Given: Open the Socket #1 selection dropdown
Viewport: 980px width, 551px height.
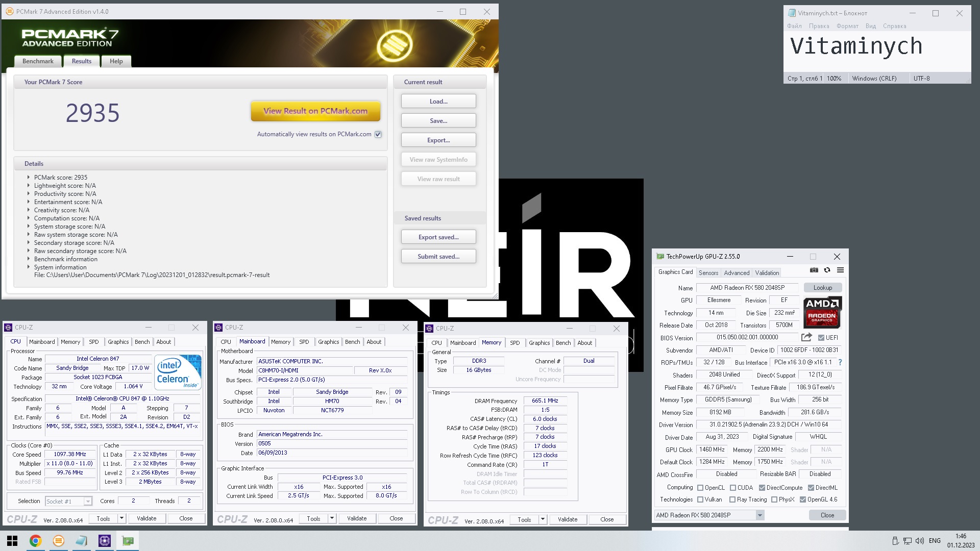Looking at the screenshot, I should point(88,502).
